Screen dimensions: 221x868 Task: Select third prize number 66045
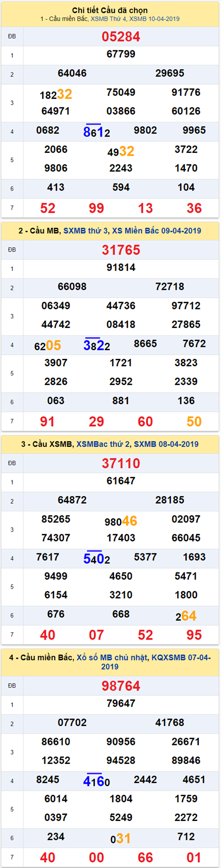[186, 538]
